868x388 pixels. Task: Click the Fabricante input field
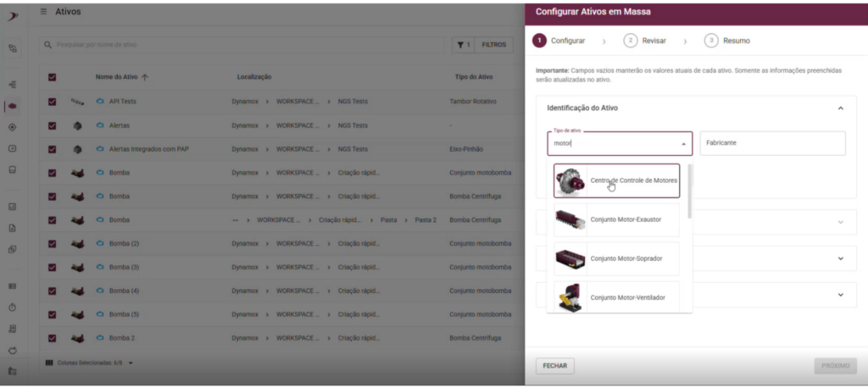tap(772, 143)
